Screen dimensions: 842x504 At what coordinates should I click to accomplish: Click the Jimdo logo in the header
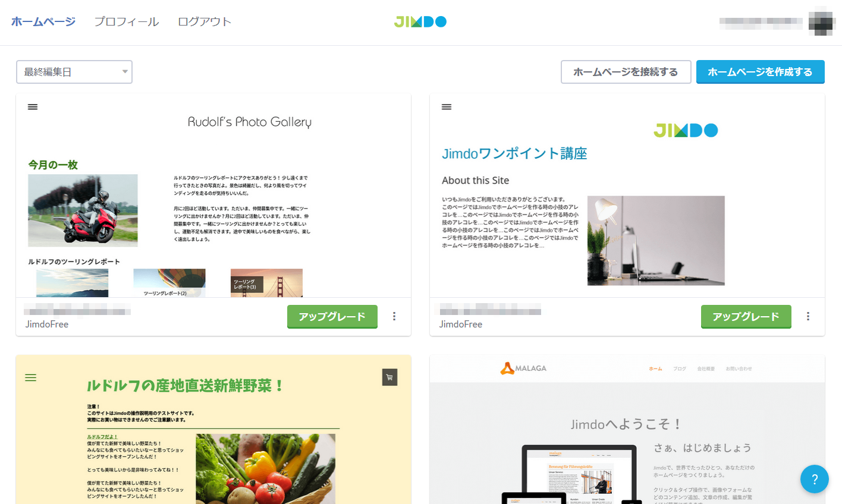point(420,22)
